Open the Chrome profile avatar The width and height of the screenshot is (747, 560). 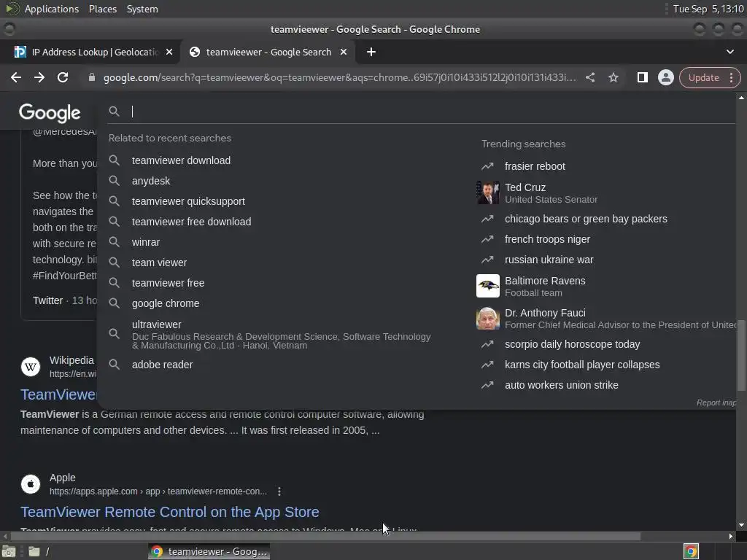click(665, 77)
